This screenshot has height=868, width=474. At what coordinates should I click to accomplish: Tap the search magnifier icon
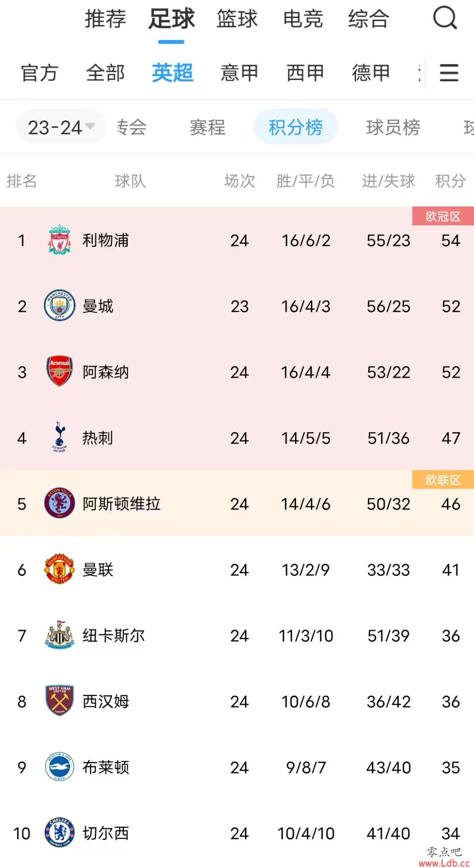445,18
